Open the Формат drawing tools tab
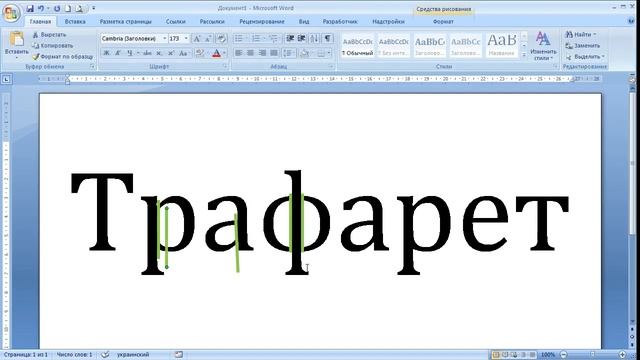Screen dimensions: 640x360 pos(443,22)
